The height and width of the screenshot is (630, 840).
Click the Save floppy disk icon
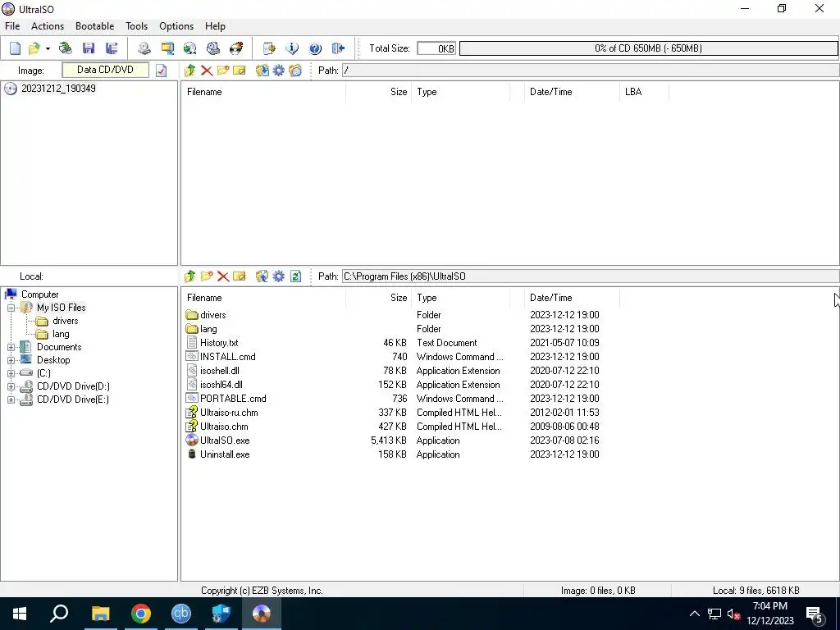pyautogui.click(x=89, y=48)
